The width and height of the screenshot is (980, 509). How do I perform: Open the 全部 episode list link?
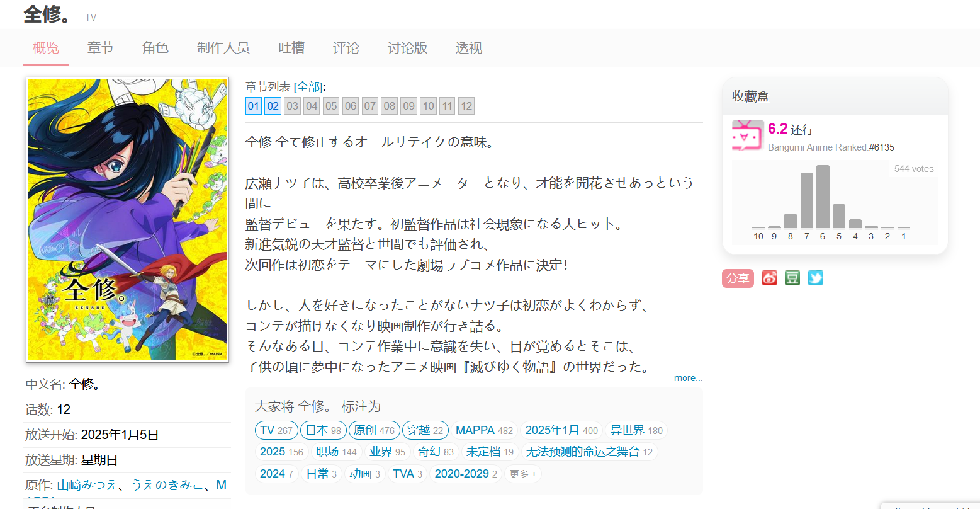308,87
